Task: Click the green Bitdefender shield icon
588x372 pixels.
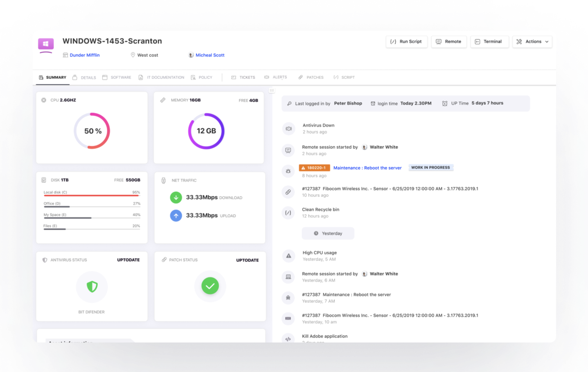Action: tap(92, 287)
